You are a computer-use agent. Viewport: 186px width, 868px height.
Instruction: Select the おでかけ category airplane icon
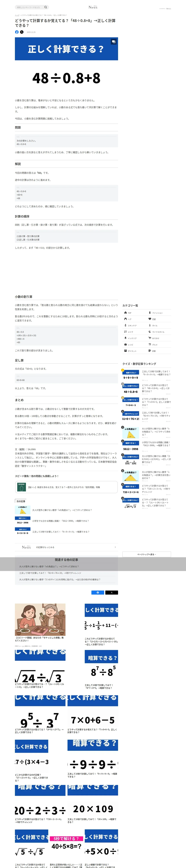pos(150,338)
